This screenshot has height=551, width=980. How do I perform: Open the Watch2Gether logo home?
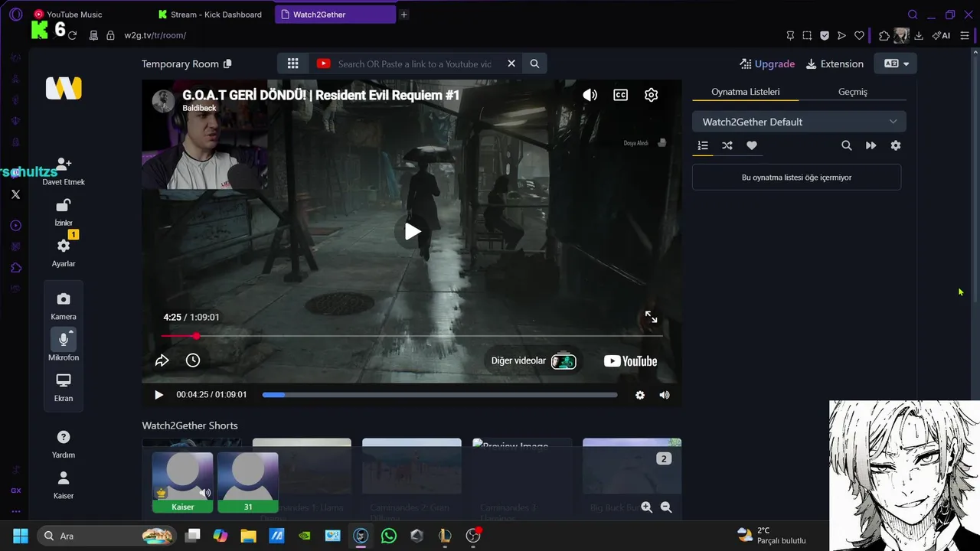click(x=64, y=89)
